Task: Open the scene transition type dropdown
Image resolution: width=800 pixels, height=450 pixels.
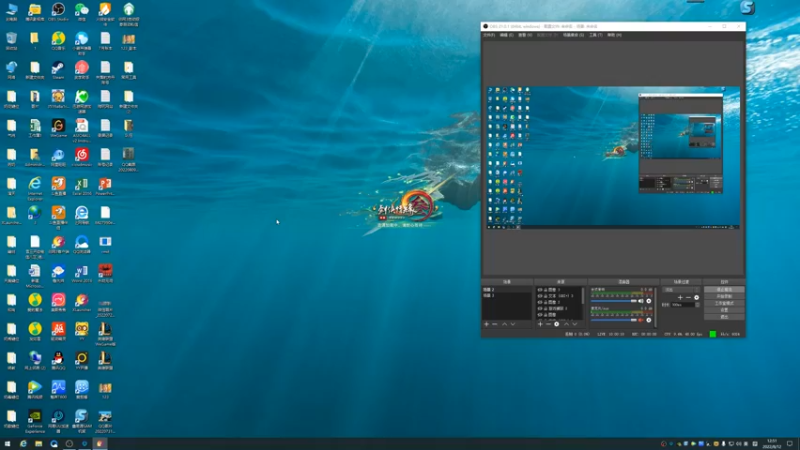Action: tap(681, 290)
